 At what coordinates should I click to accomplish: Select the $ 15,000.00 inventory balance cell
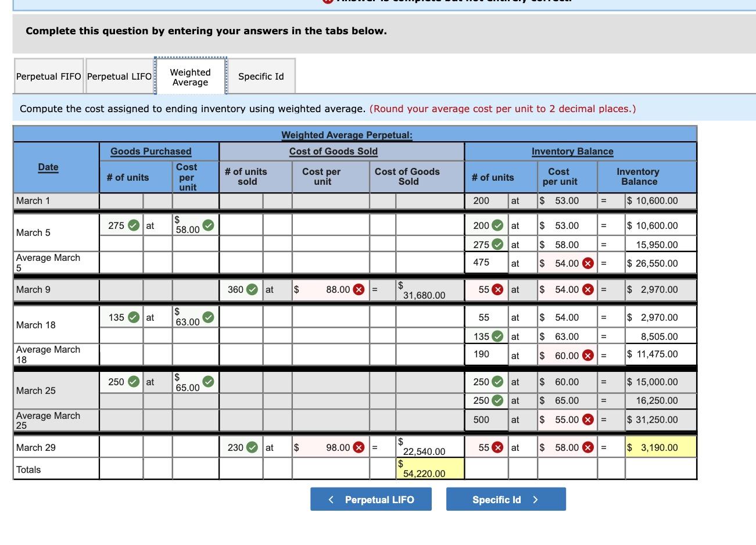coord(660,382)
